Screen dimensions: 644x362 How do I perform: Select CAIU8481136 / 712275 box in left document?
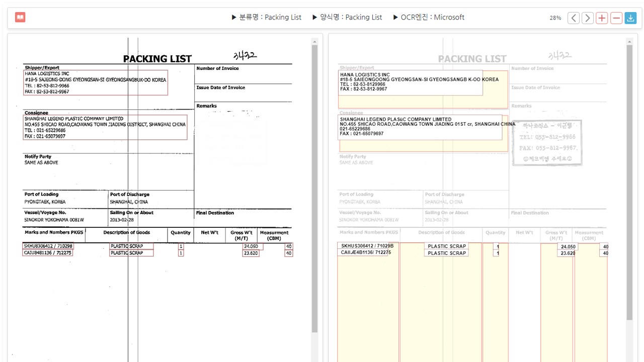tap(48, 253)
